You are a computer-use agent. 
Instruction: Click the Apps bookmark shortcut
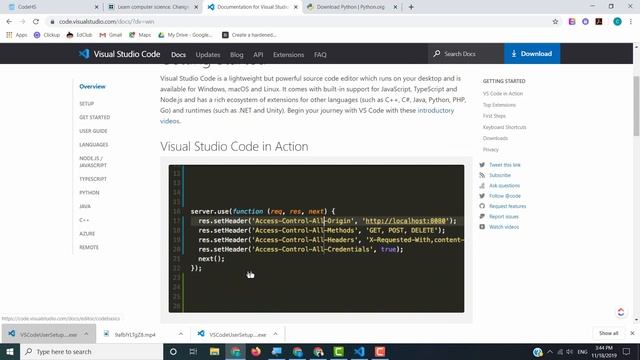click(17, 35)
